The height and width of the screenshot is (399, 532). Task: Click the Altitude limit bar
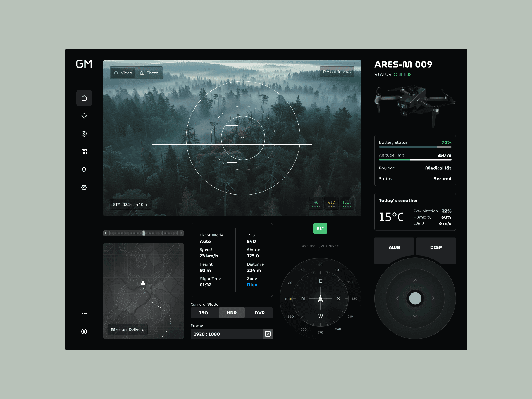(415, 160)
